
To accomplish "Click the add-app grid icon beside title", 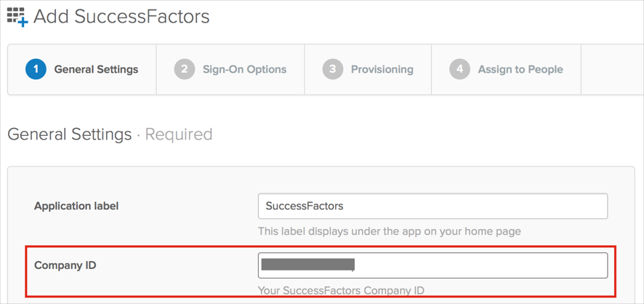I will pos(17,17).
